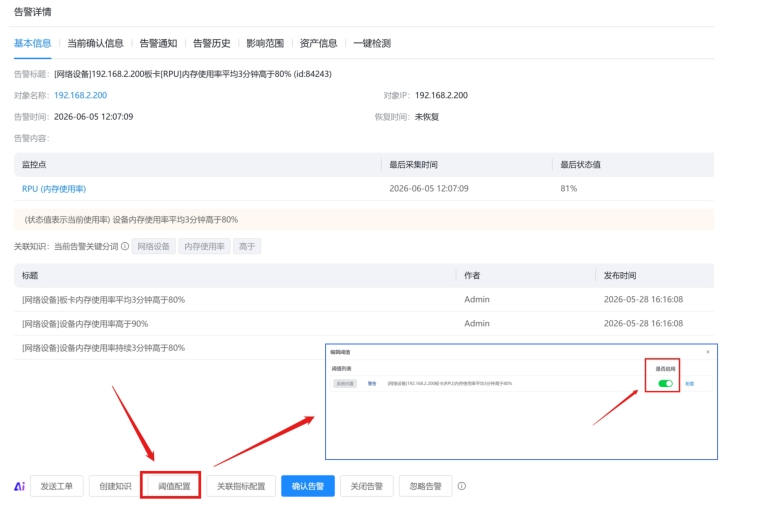
Task: Click the Ai assistant icon
Action: 19,486
